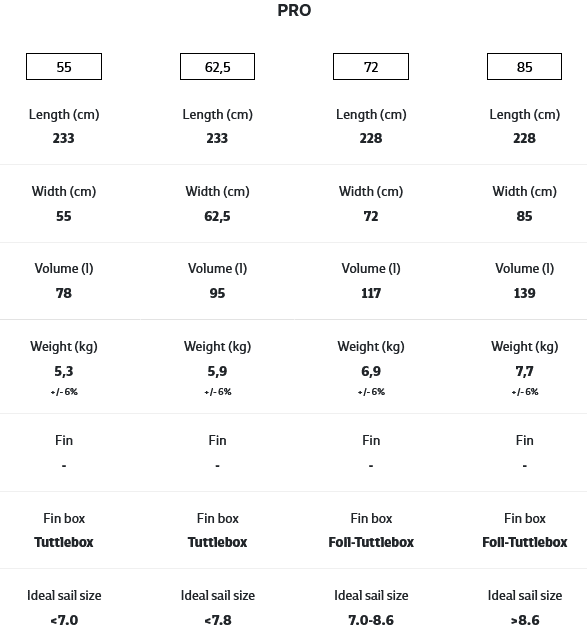Click the 6,9 weight value

click(371, 371)
